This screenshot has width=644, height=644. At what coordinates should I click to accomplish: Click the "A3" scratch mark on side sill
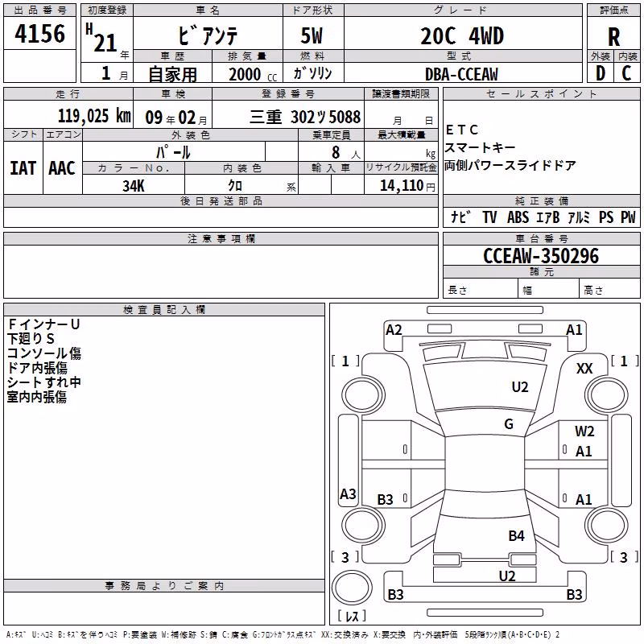tap(348, 494)
